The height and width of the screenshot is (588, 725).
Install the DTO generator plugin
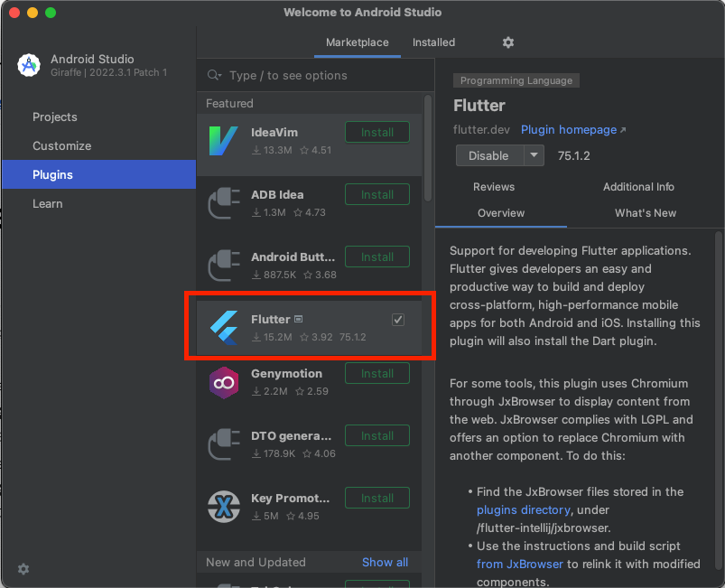(377, 435)
